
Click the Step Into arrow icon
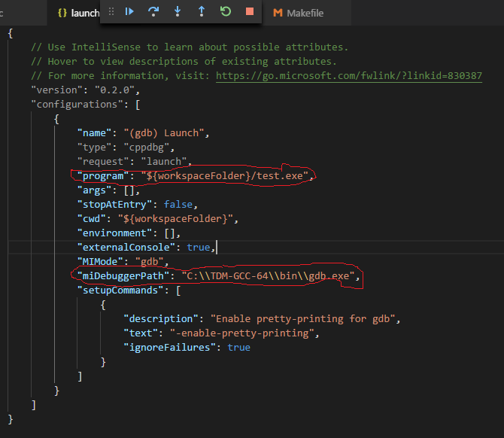point(178,12)
